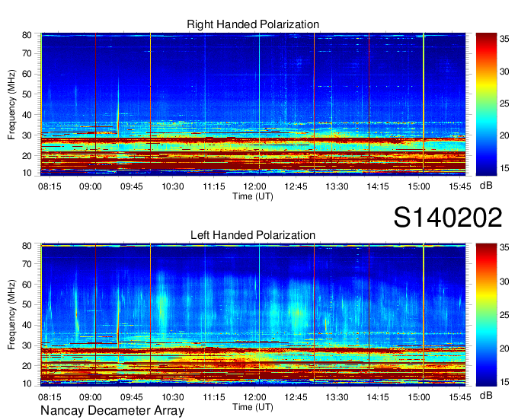Image resolution: width=518 pixels, height=420 pixels.
Task: Select the 10 MHz tick of Left Handed plot
Action: (27, 383)
